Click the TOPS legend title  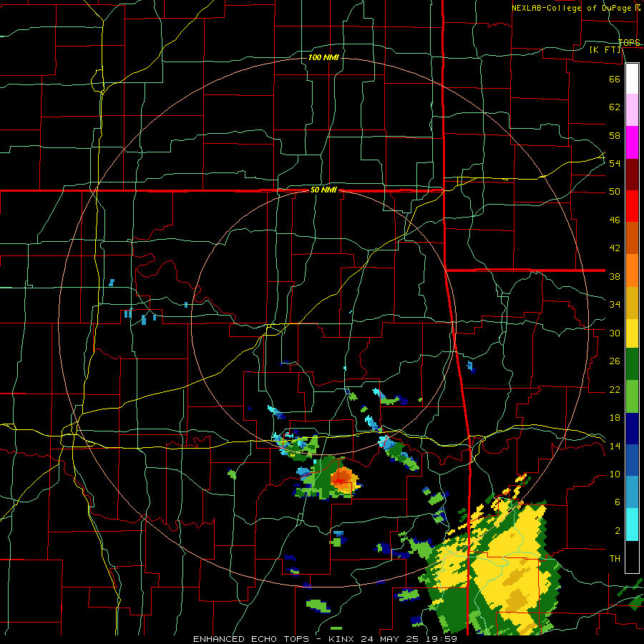[629, 42]
